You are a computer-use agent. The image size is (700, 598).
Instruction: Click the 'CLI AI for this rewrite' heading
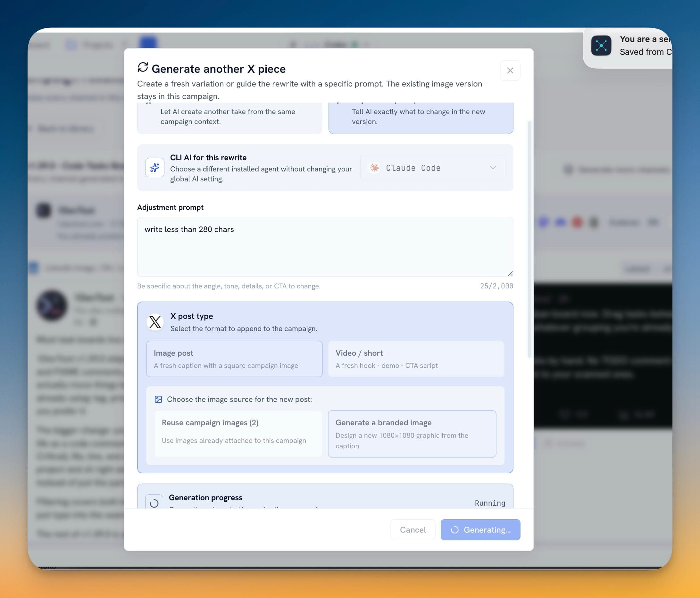pyautogui.click(x=208, y=157)
